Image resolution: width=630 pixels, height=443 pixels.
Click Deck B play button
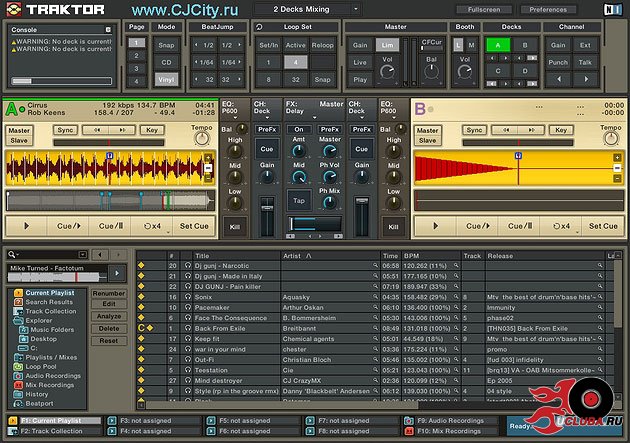436,226
